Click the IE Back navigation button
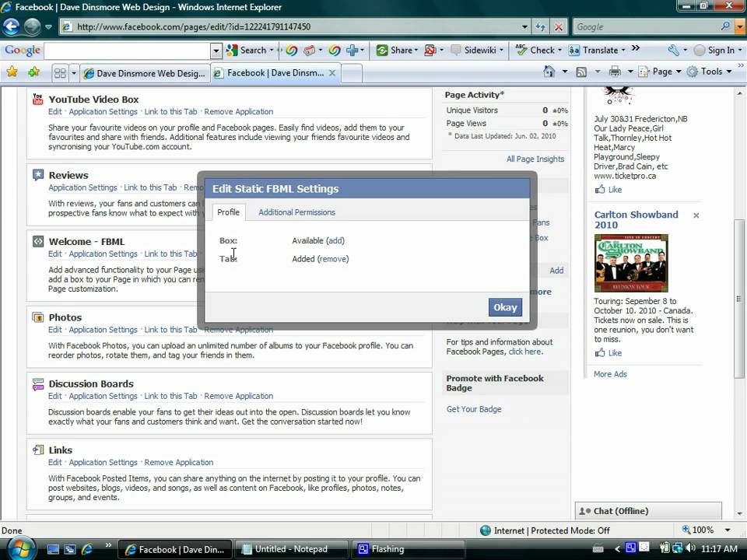The width and height of the screenshot is (747, 560). click(11, 26)
